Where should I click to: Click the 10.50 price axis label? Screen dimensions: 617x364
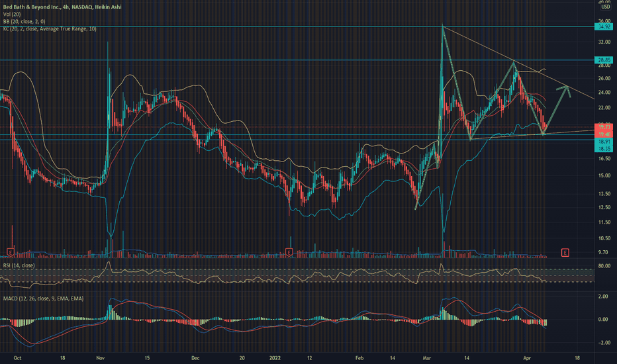coord(604,238)
